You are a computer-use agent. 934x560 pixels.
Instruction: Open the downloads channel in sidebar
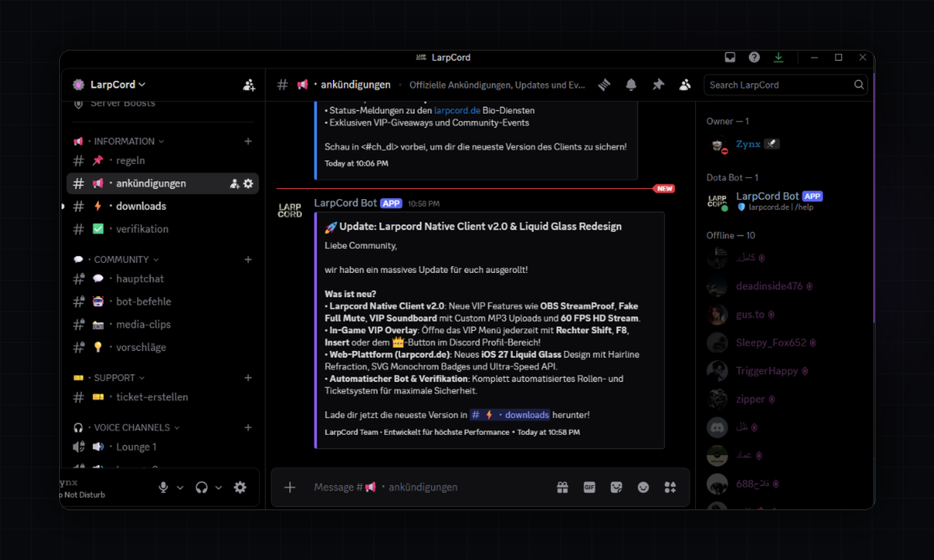[163, 206]
